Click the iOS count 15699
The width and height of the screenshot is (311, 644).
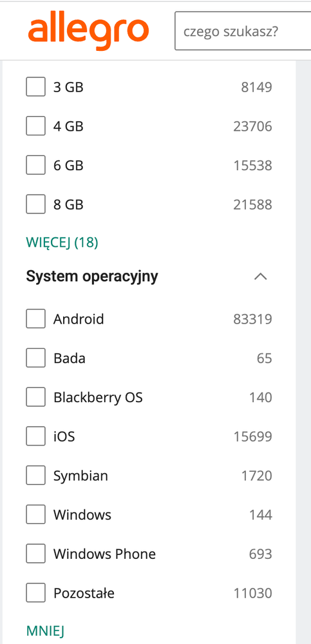(x=253, y=436)
